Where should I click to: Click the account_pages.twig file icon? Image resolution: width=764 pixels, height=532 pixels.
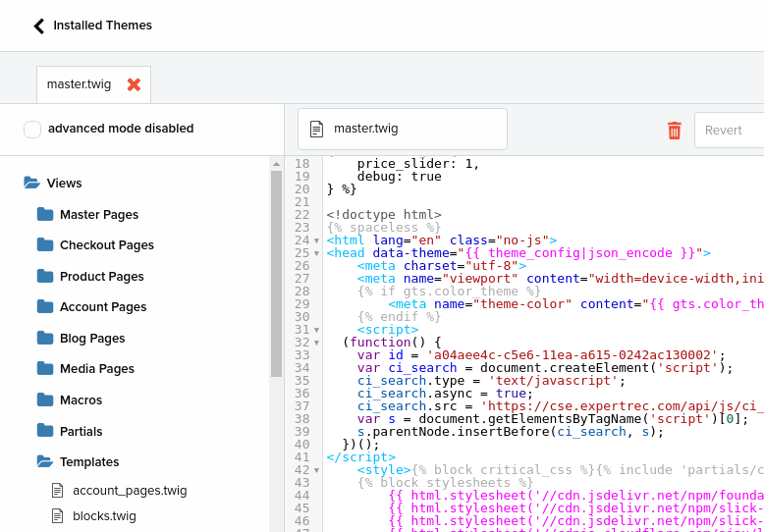[58, 491]
